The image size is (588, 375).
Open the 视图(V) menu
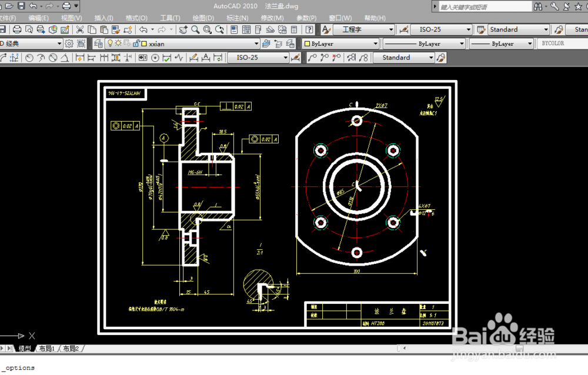(x=71, y=18)
